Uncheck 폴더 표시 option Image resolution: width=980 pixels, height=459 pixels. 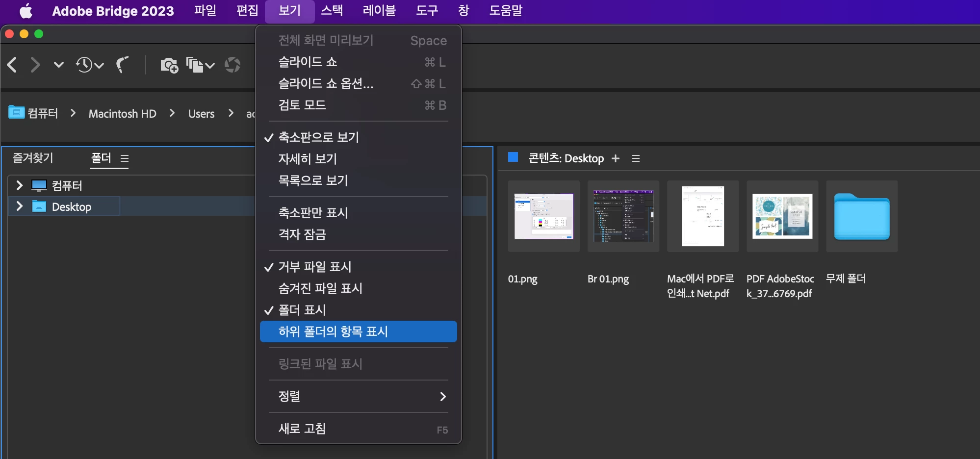[x=359, y=310]
